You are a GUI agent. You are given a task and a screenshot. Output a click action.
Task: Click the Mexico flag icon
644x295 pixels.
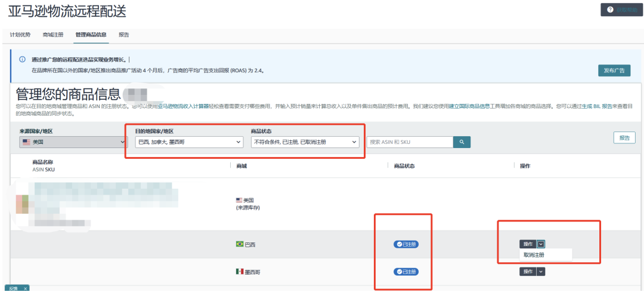(240, 272)
